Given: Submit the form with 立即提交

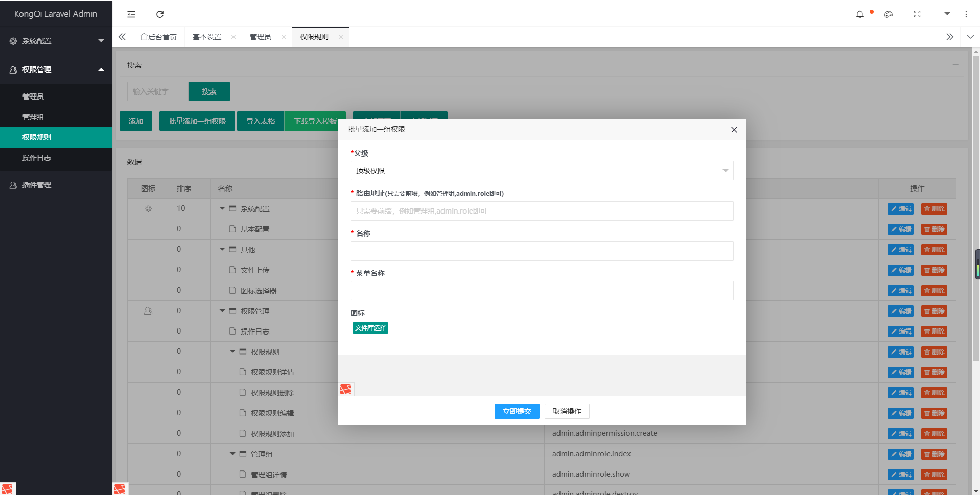Looking at the screenshot, I should [x=517, y=411].
